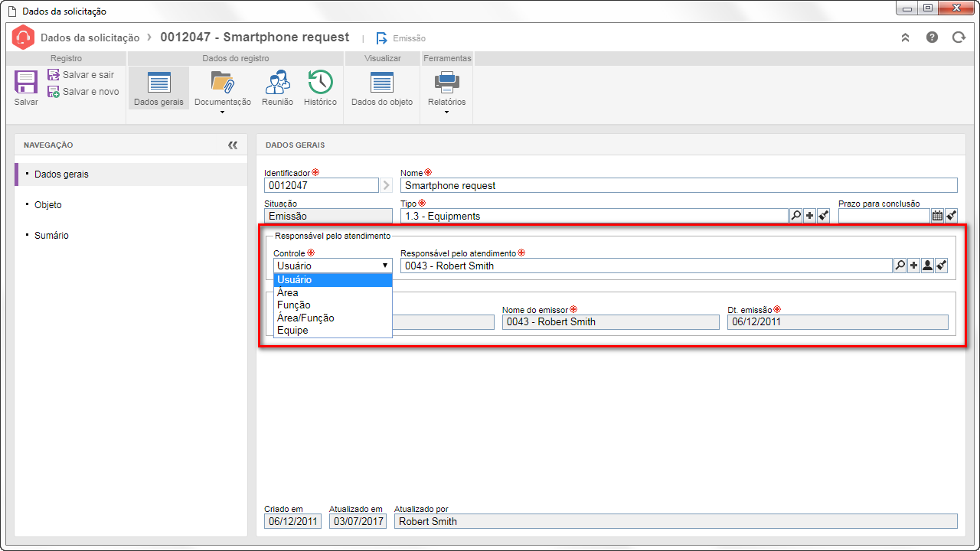Clear Tipo field with eraser icon
Screen dimensions: 980x551
pyautogui.click(x=824, y=216)
